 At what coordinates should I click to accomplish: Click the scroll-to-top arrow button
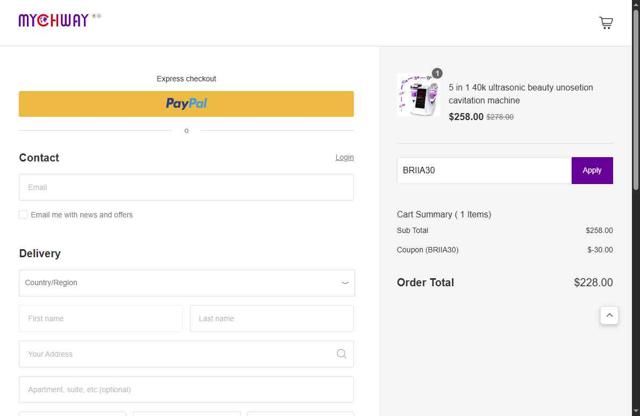pos(609,316)
